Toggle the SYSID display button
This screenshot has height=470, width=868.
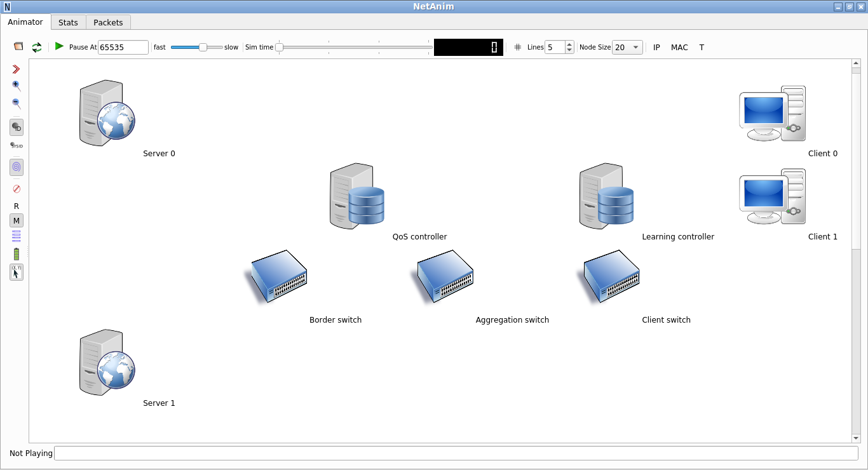17,145
